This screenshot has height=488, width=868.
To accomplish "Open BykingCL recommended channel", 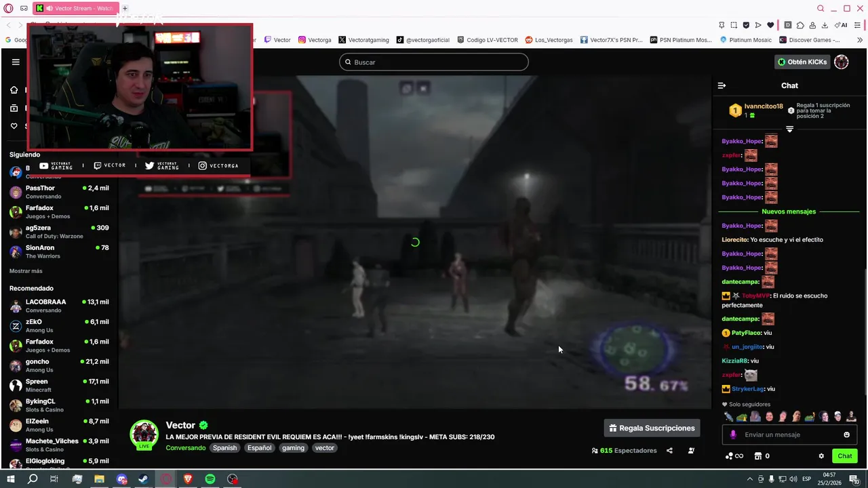I will (x=60, y=405).
